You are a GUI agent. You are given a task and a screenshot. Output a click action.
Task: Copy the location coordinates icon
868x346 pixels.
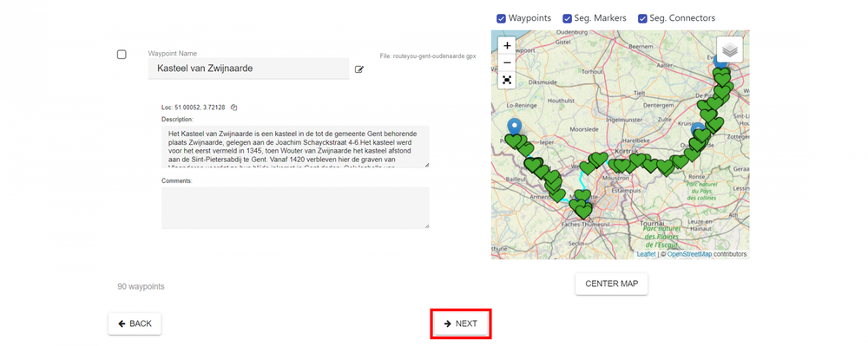pos(234,108)
